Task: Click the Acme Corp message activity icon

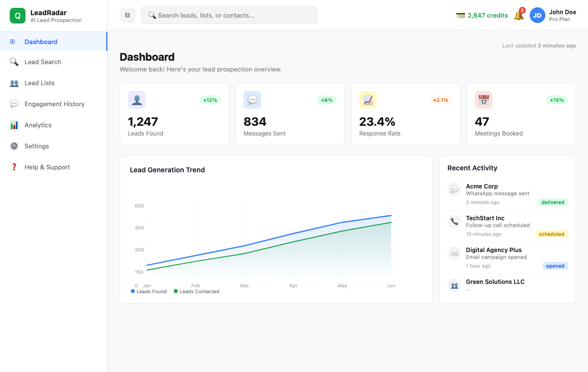Action: point(454,189)
